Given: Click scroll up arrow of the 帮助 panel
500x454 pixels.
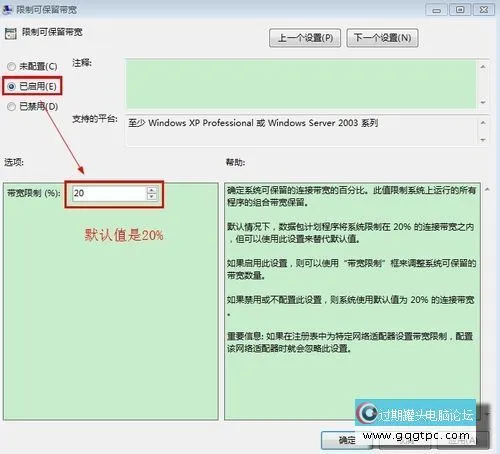Looking at the screenshot, I should pyautogui.click(x=487, y=189).
